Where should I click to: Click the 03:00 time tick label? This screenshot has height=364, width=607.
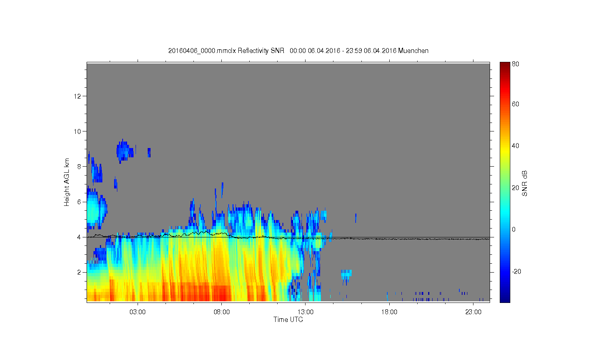point(138,312)
